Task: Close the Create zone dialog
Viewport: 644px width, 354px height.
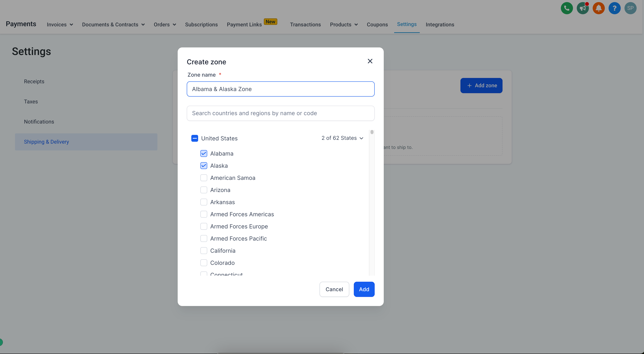Action: (x=370, y=61)
